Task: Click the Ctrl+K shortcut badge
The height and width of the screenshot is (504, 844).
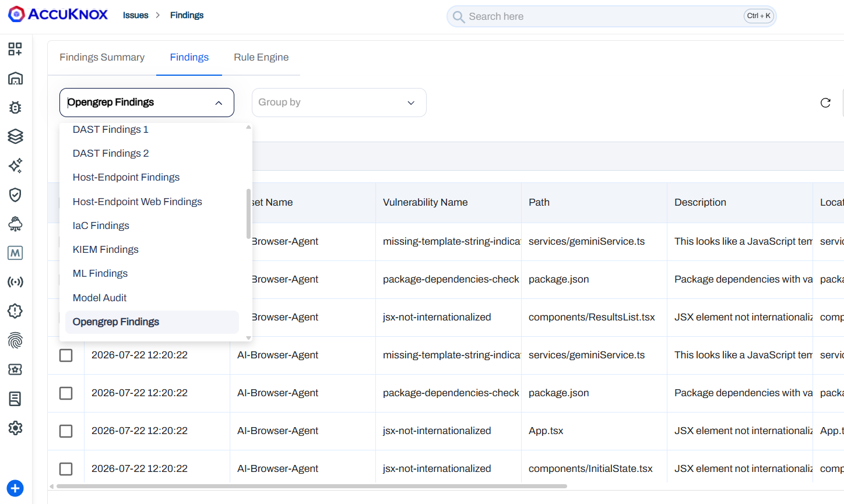Action: (758, 16)
